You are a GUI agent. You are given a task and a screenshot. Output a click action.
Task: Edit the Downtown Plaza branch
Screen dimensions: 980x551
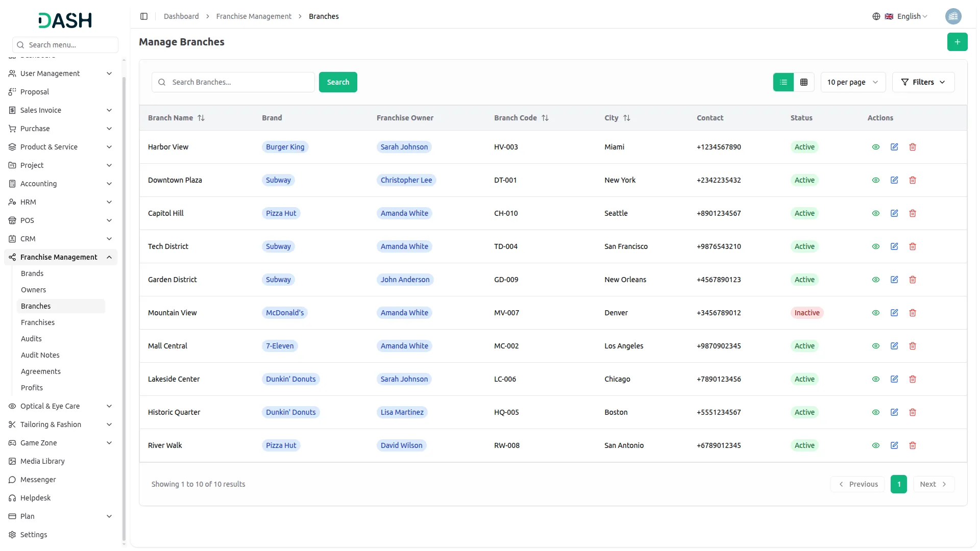click(894, 180)
